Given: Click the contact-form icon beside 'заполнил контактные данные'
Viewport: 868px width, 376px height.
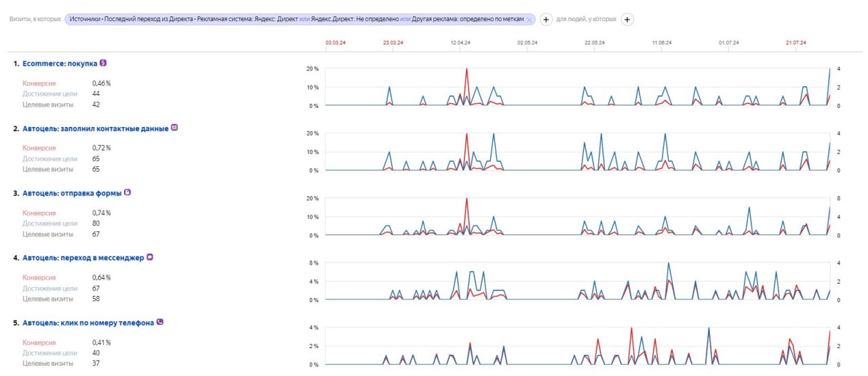Looking at the screenshot, I should pyautogui.click(x=174, y=127).
